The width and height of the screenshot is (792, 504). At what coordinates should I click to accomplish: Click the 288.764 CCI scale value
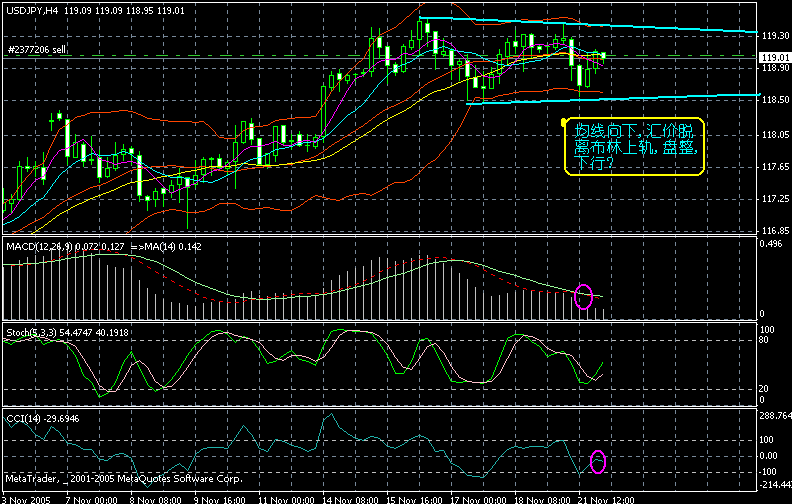775,416
